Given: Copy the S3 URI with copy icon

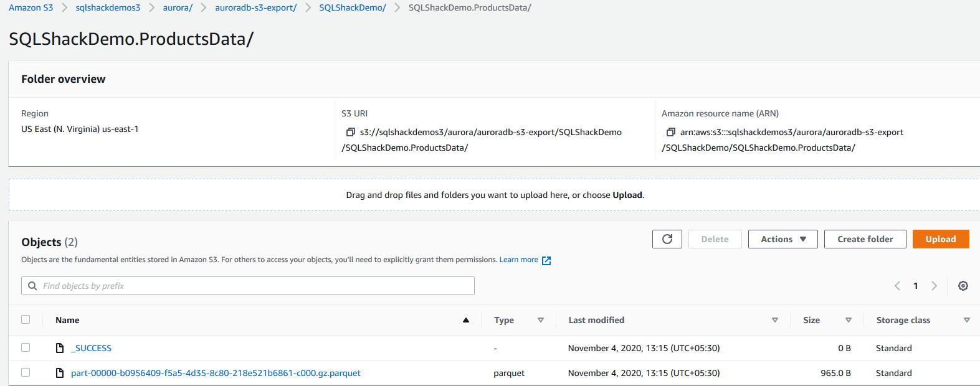Looking at the screenshot, I should click(x=351, y=132).
